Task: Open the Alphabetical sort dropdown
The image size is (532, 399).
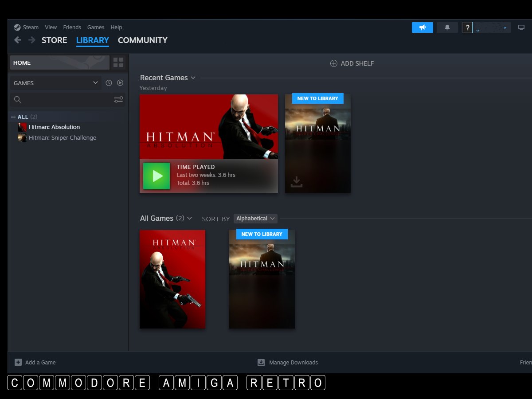Action: click(x=255, y=219)
